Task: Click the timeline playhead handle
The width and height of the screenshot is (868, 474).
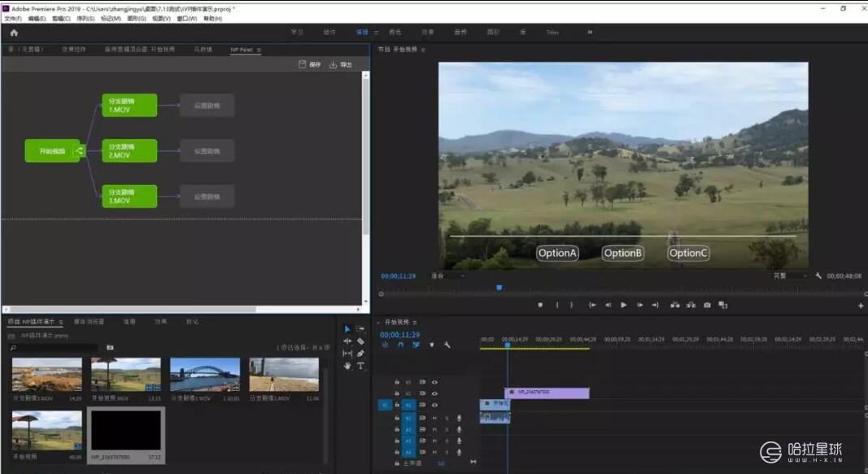Action: (x=507, y=345)
